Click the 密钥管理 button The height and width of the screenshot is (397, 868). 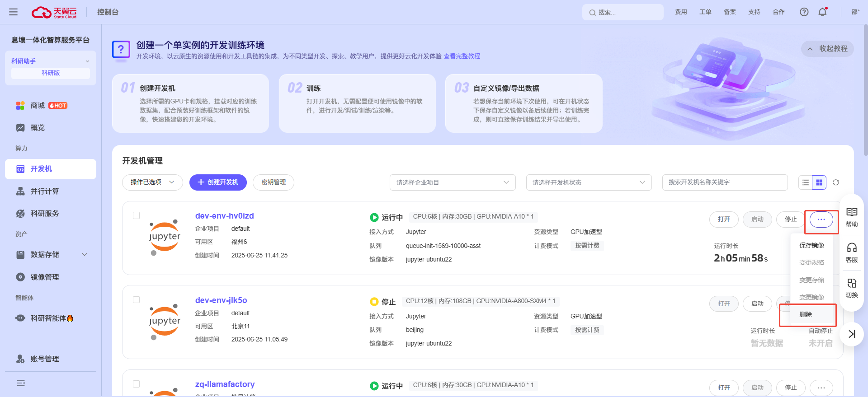[x=274, y=182]
